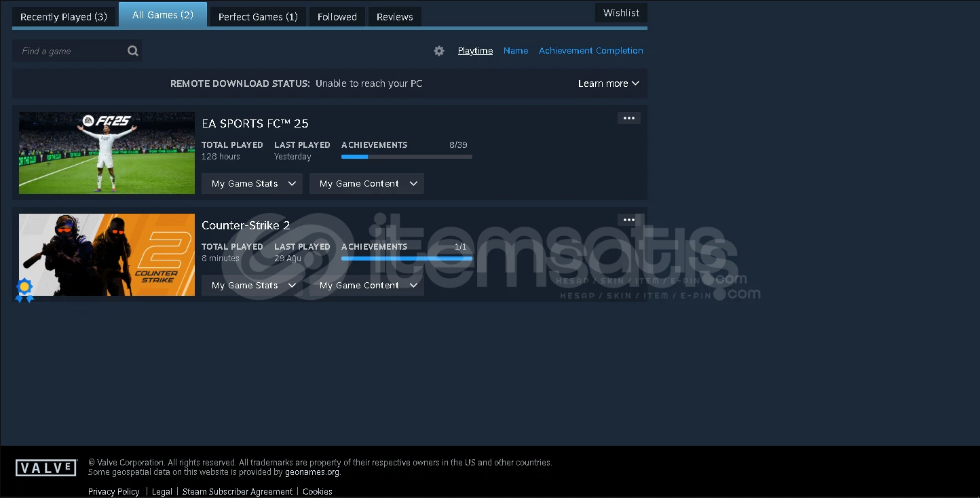Click the EA SPORTS FC 25 title

[x=255, y=123]
